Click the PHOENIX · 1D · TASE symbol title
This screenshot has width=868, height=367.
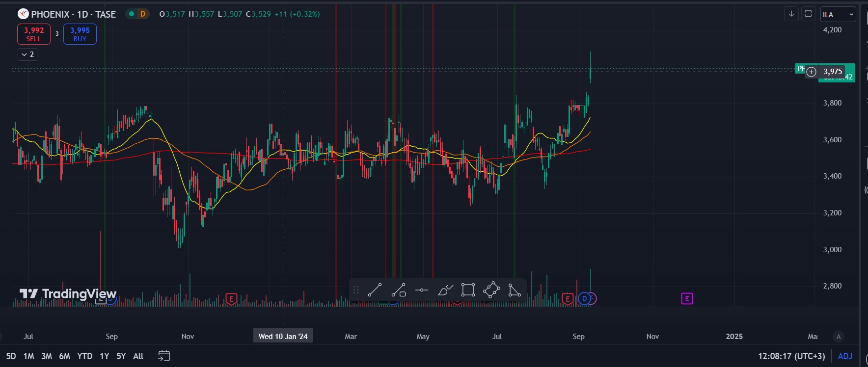coord(74,14)
